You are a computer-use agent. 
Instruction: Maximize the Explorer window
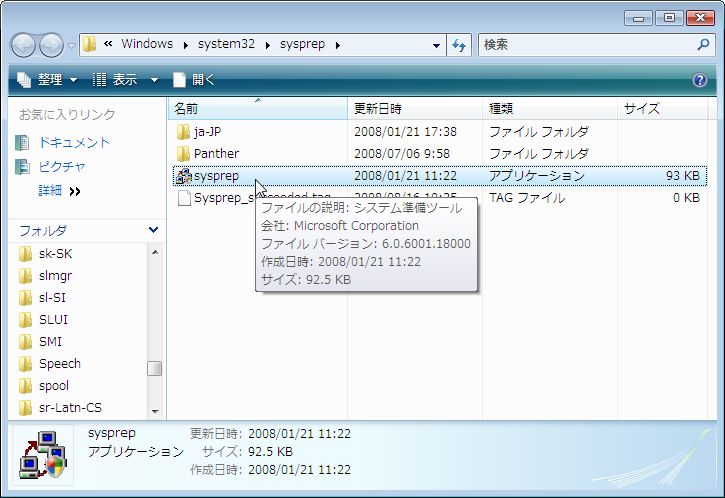point(669,18)
